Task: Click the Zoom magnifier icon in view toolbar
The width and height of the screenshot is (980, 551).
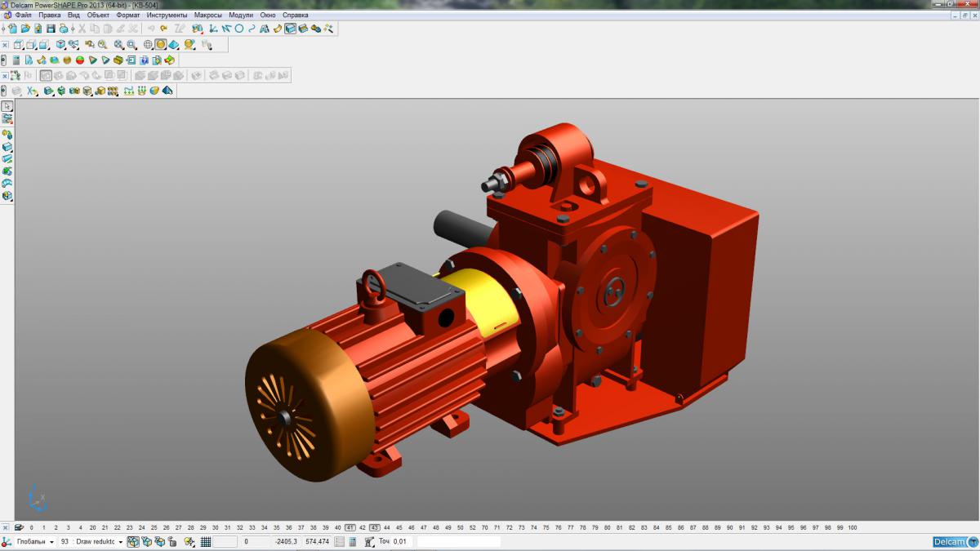Action: coord(102,45)
